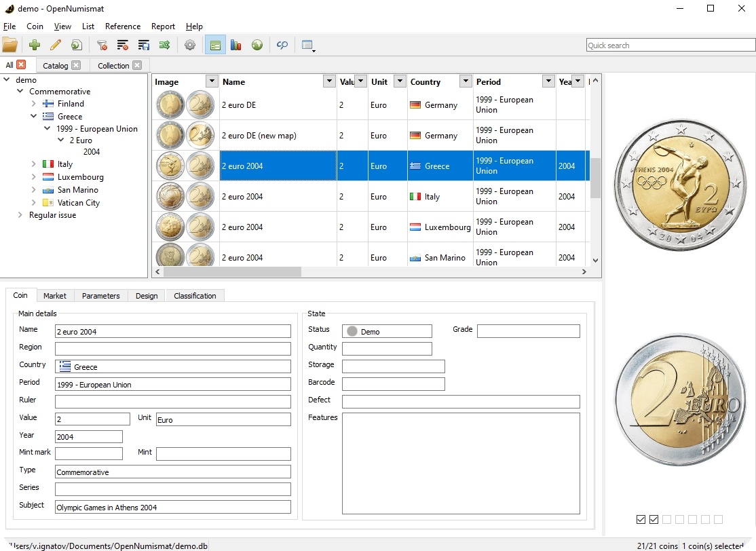Open the File menu
This screenshot has height=551, width=756.
pos(10,26)
